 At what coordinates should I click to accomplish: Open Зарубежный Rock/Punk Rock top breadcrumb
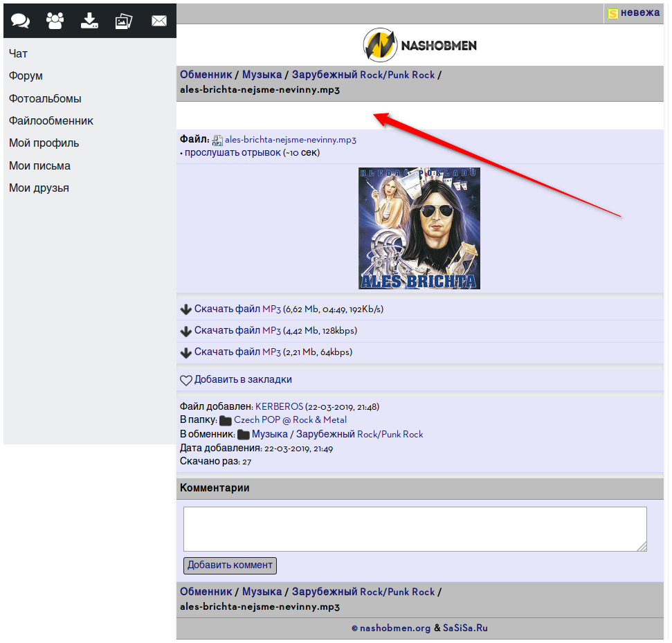363,75
